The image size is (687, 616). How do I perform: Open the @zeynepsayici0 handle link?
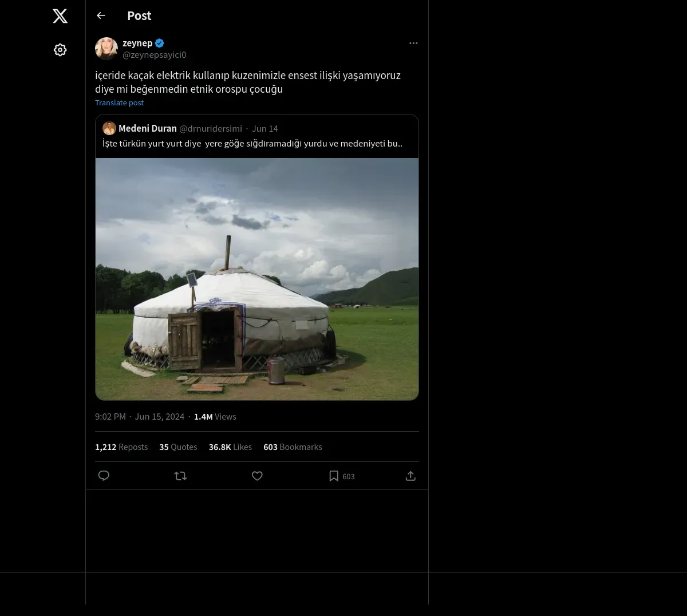click(x=155, y=55)
